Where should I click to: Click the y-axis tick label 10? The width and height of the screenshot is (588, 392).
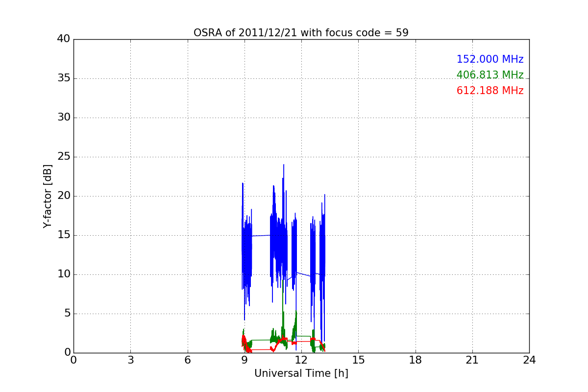click(x=64, y=274)
